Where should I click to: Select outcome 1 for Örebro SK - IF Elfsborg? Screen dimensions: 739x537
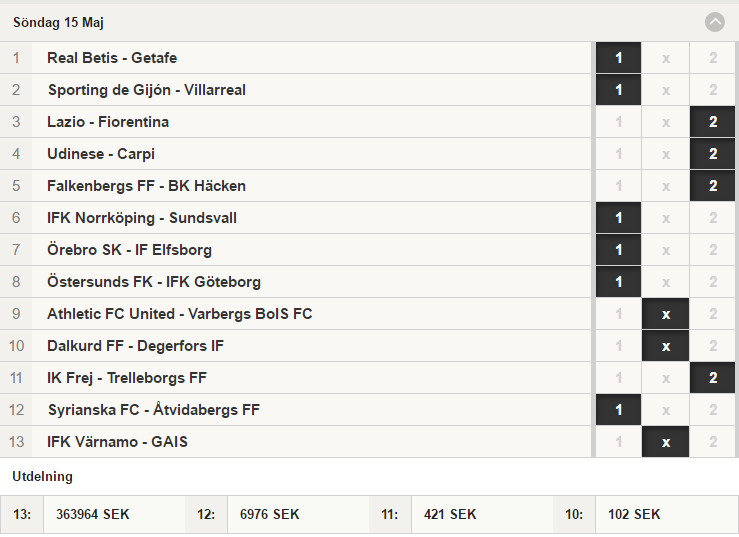click(618, 250)
